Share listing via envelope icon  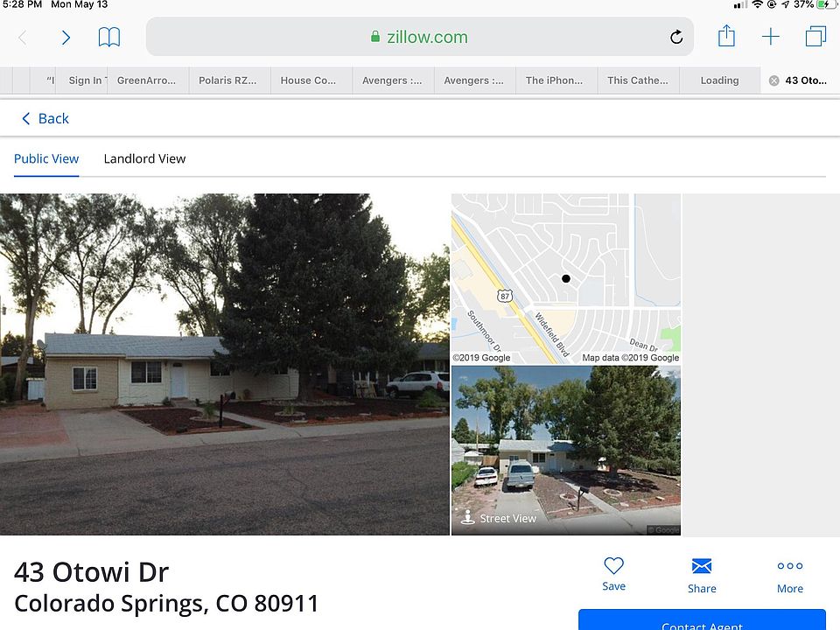pyautogui.click(x=702, y=576)
